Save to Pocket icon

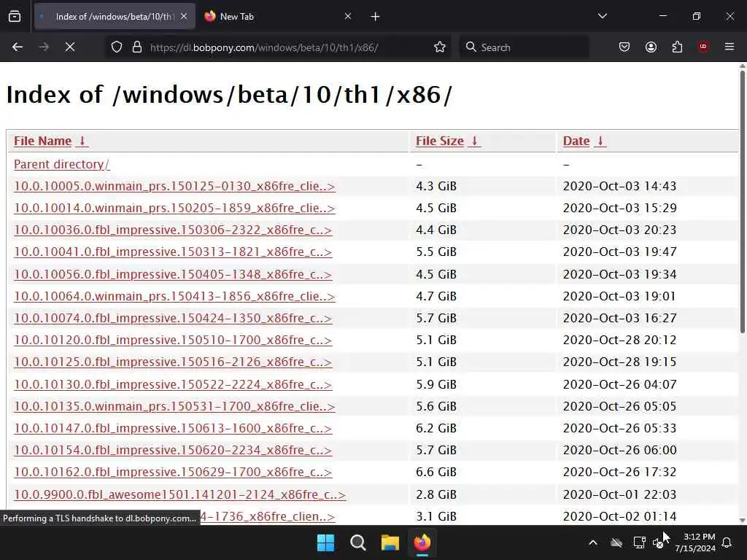624,47
